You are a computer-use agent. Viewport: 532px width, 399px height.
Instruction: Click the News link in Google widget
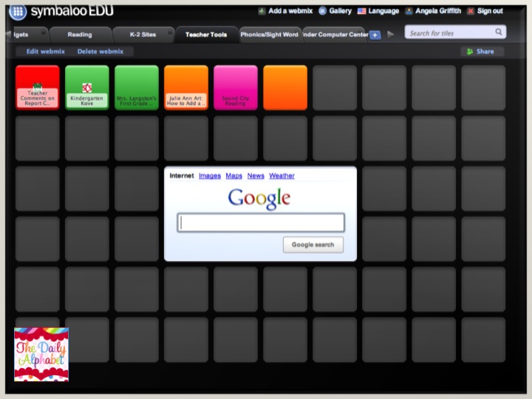coord(256,176)
